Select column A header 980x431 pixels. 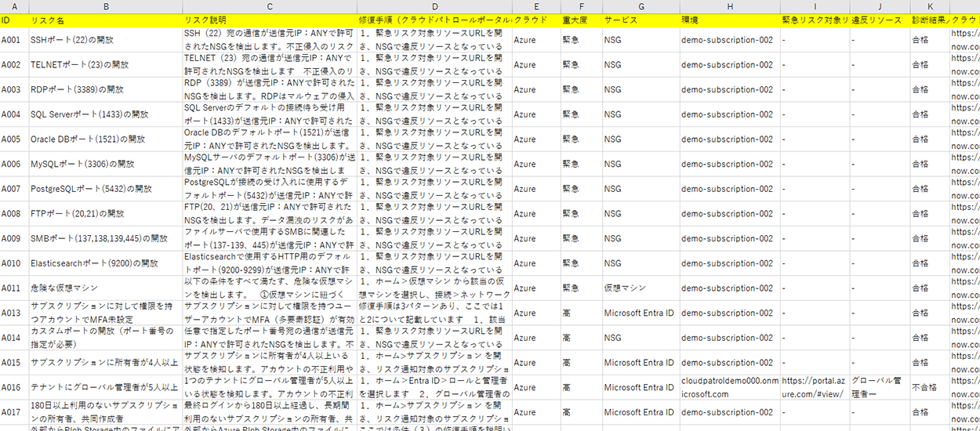pos(14,6)
